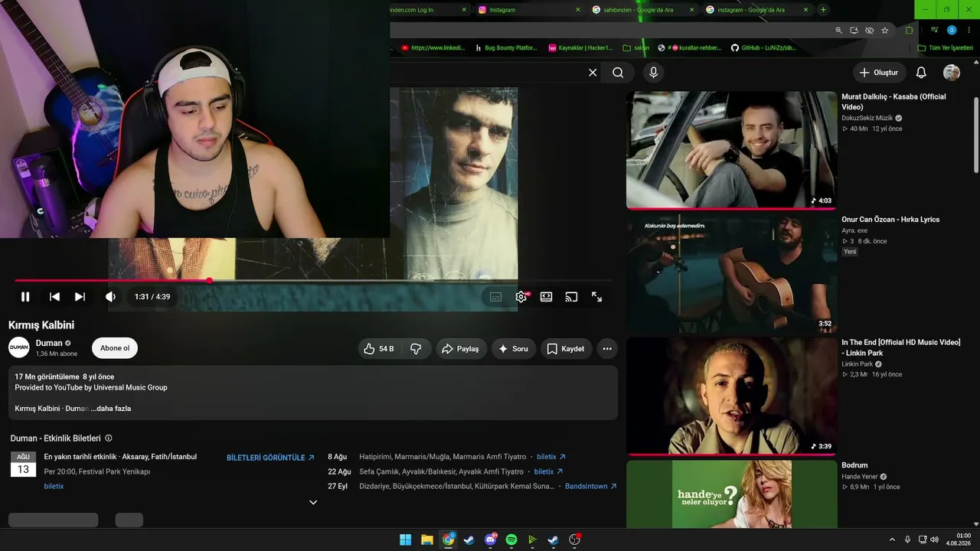Switch the player to theater mode
The image size is (980, 551).
(546, 297)
